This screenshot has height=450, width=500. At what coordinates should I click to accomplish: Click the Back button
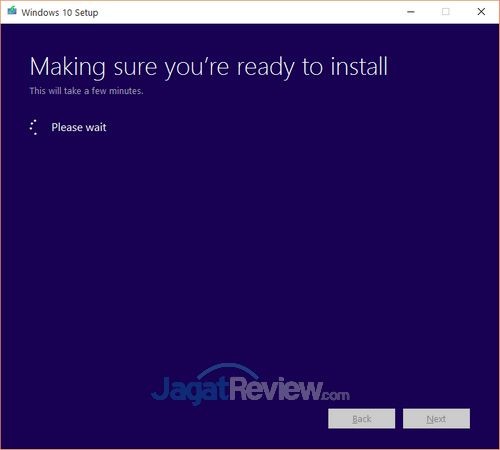[362, 419]
